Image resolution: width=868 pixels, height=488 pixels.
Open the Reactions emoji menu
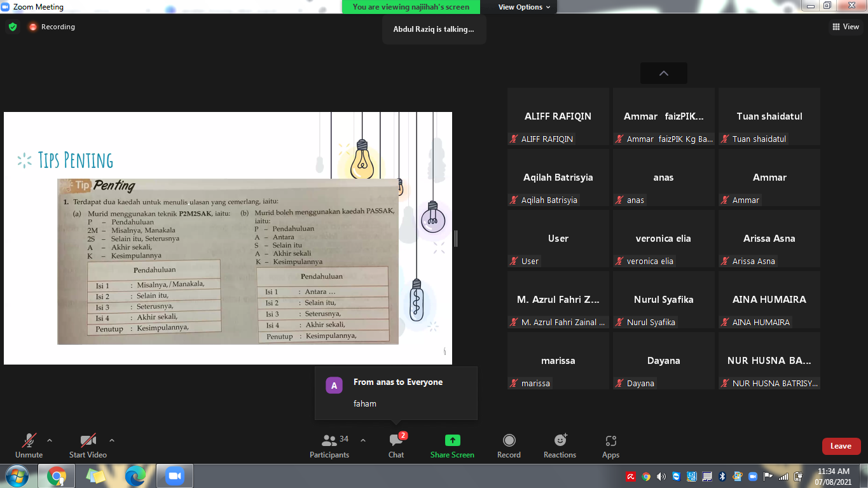560,441
